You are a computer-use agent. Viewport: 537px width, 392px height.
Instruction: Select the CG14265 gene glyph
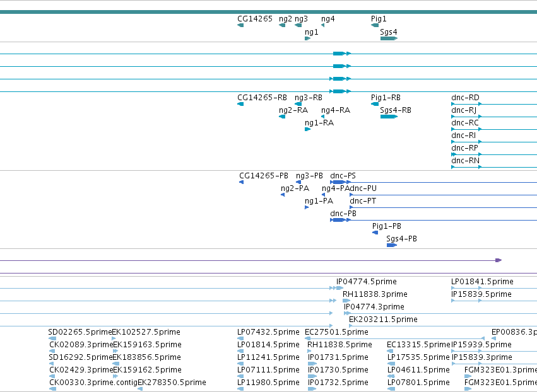pyautogui.click(x=240, y=25)
